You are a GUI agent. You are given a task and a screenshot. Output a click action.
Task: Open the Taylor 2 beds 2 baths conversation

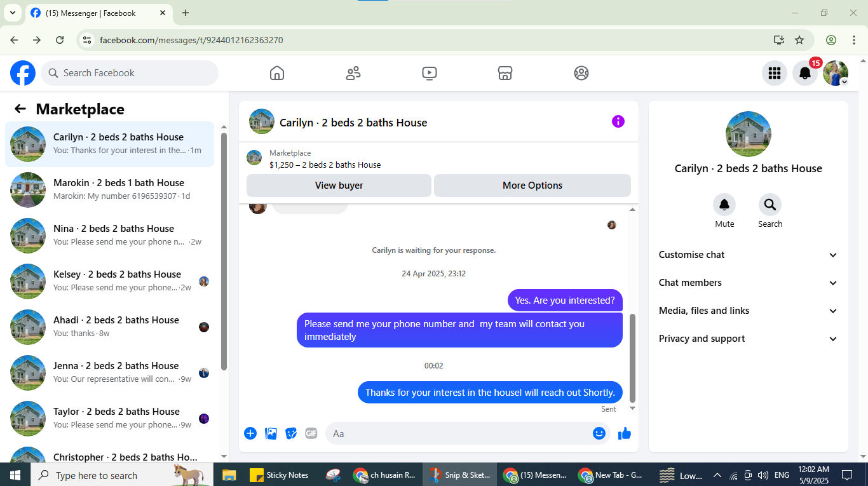[110, 419]
